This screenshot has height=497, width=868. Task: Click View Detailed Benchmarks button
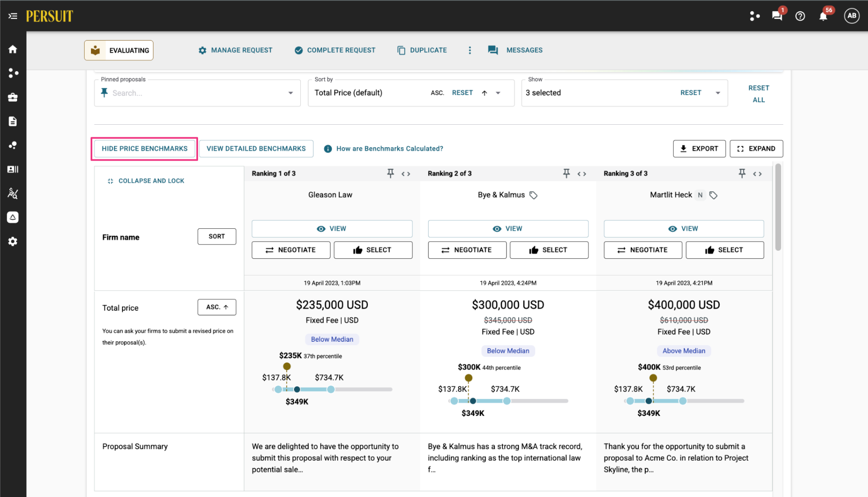[256, 149]
